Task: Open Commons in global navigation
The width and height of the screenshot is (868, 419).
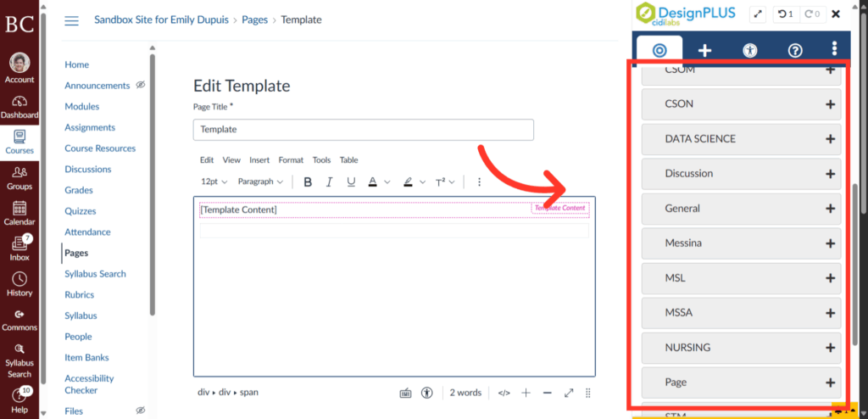Action: (x=19, y=321)
